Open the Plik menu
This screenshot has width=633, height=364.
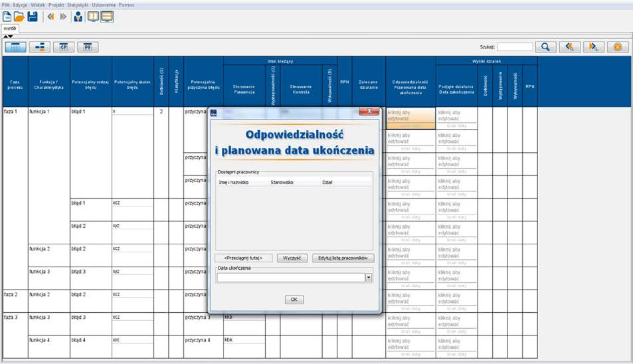tap(6, 5)
